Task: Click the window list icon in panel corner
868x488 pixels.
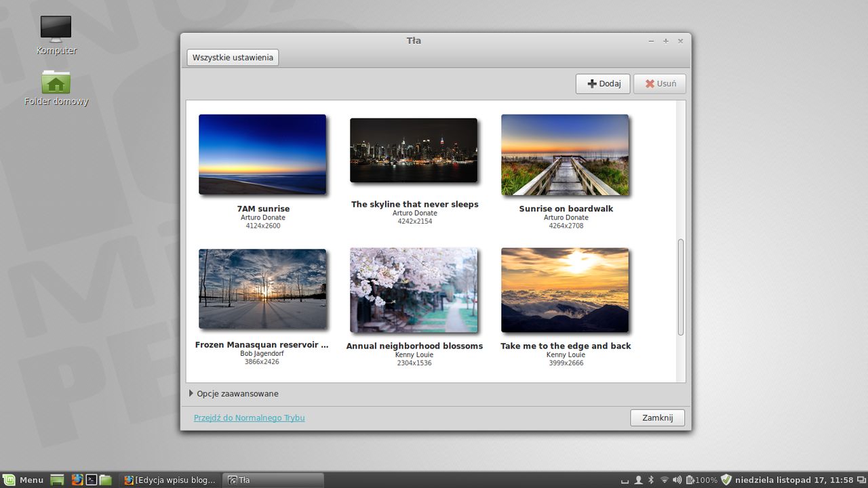Action: tap(861, 480)
